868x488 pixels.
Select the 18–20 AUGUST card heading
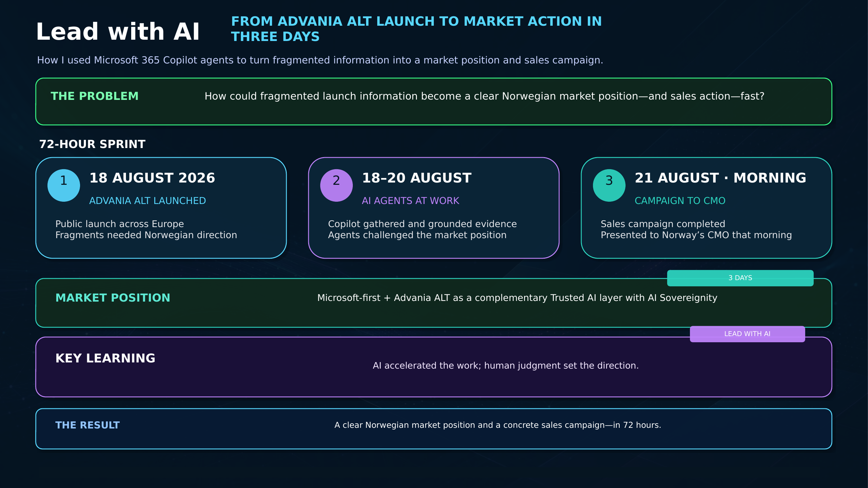417,178
